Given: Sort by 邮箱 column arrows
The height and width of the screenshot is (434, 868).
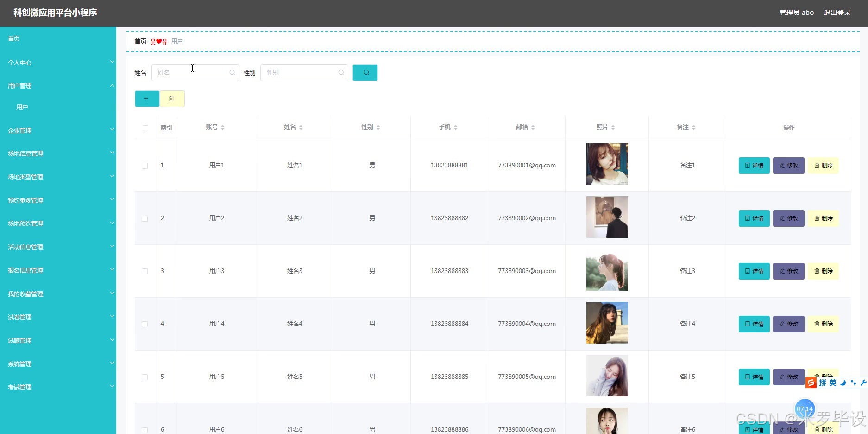Looking at the screenshot, I should coord(533,128).
